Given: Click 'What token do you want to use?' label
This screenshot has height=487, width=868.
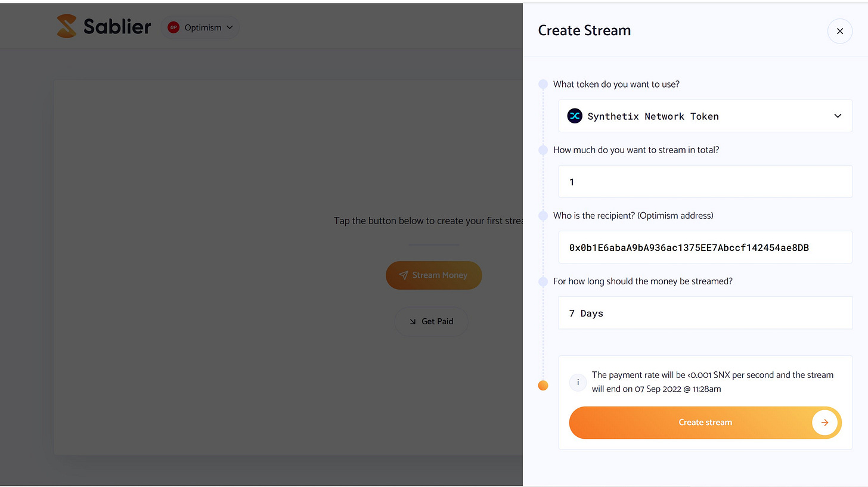Looking at the screenshot, I should 616,84.
